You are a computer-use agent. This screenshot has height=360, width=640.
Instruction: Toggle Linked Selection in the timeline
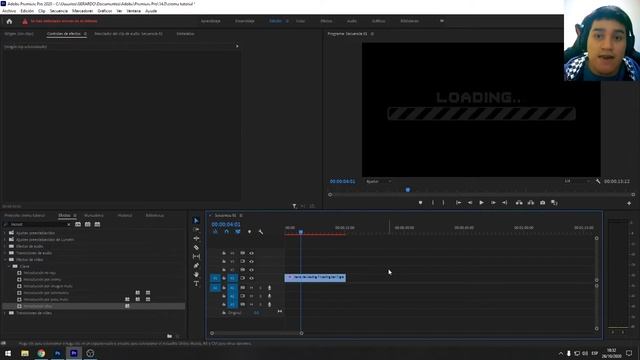[238, 232]
